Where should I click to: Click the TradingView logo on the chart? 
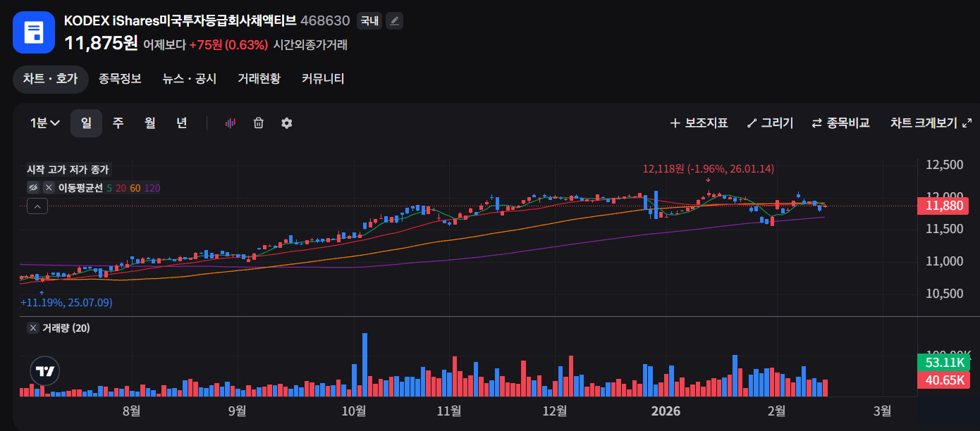pos(45,371)
